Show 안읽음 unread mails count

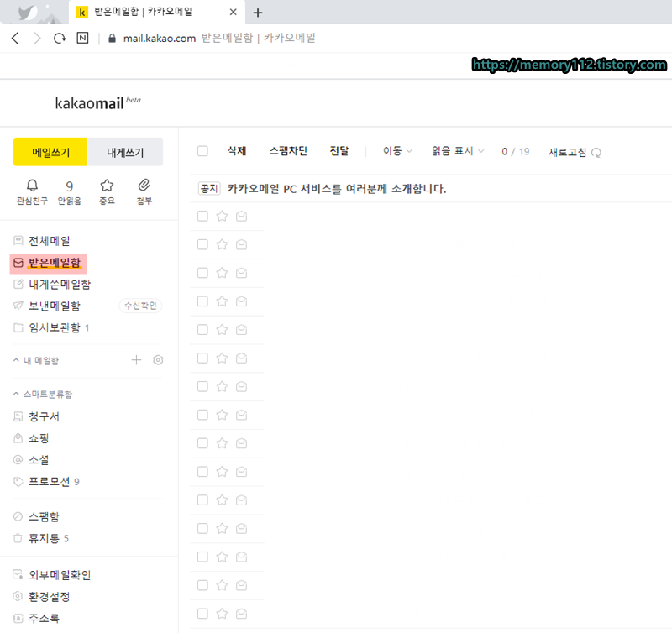[70, 192]
